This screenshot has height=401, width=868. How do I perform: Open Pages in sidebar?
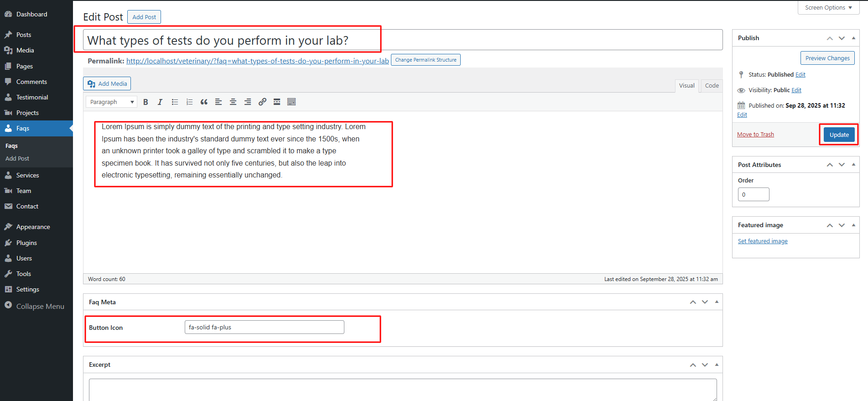(x=36, y=66)
